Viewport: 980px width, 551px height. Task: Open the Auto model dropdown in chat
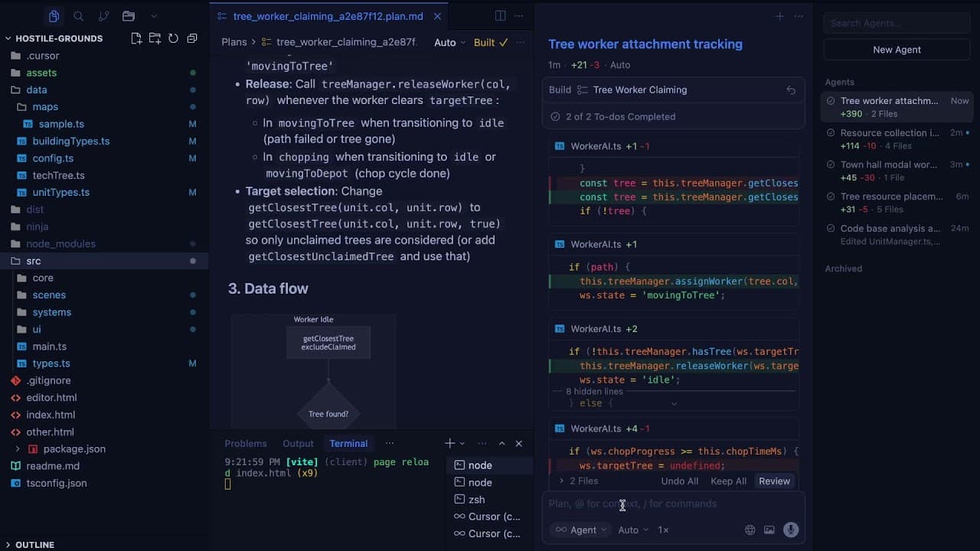tap(631, 530)
